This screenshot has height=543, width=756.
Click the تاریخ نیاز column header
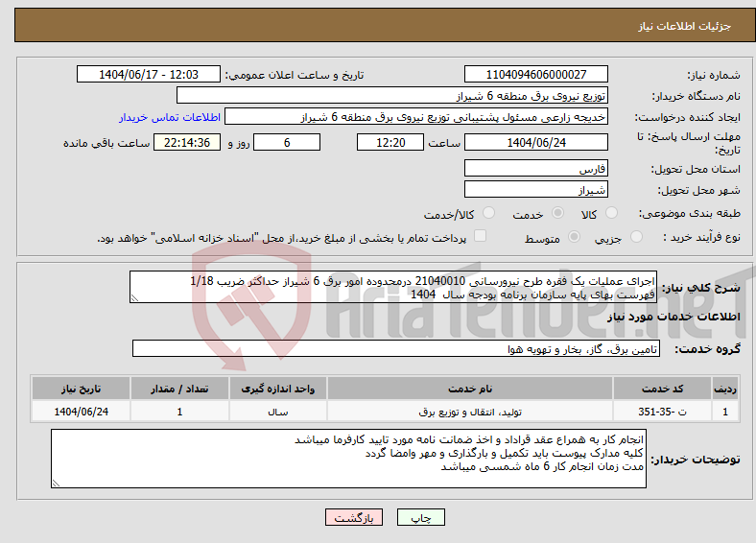point(81,389)
